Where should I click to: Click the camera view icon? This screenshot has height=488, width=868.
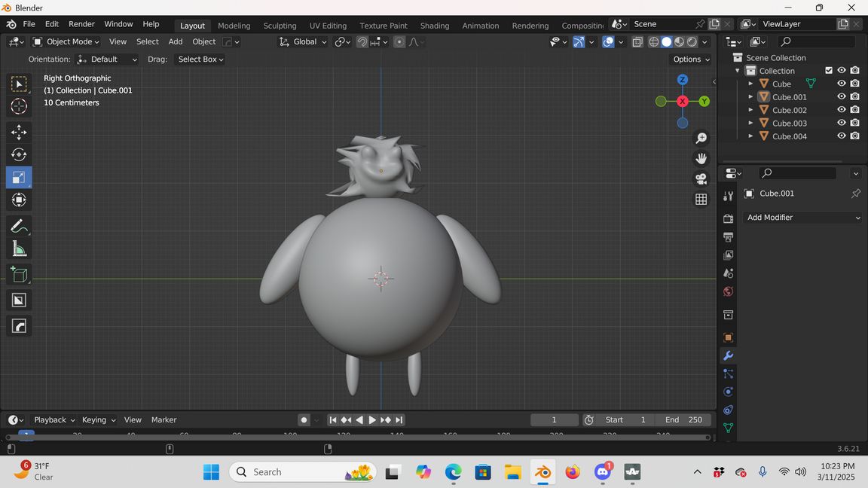(701, 178)
